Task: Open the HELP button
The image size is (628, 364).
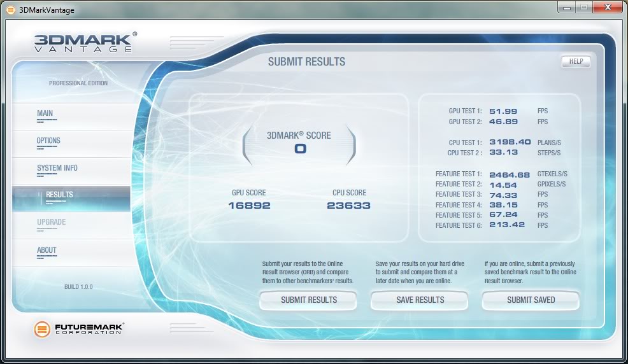Action: tap(576, 62)
